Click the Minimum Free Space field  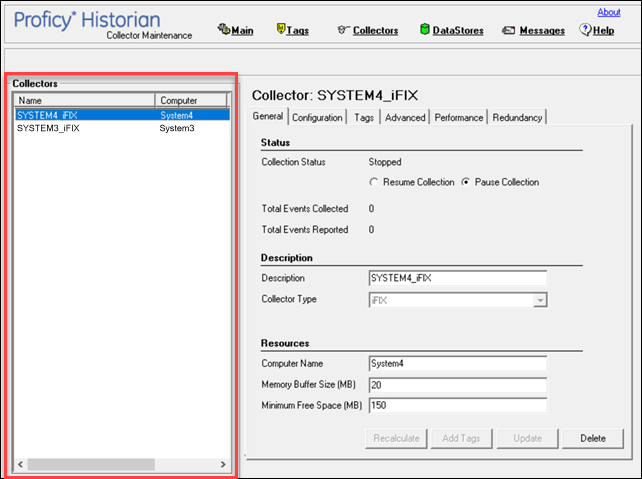[x=458, y=405]
